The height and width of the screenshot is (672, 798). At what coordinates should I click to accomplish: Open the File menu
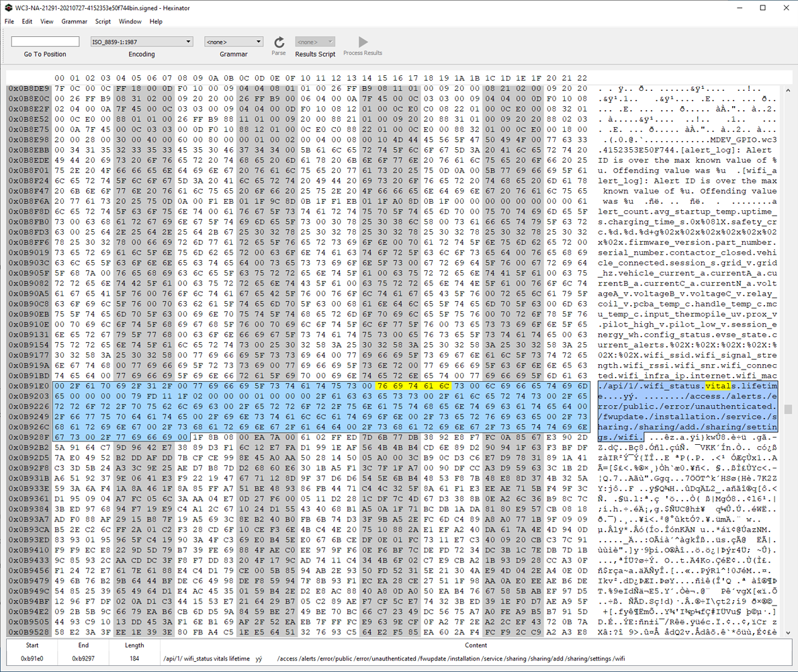9,22
